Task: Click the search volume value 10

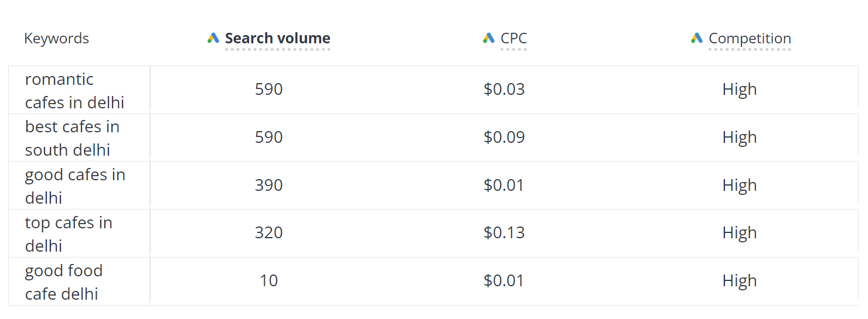Action: coord(269,281)
